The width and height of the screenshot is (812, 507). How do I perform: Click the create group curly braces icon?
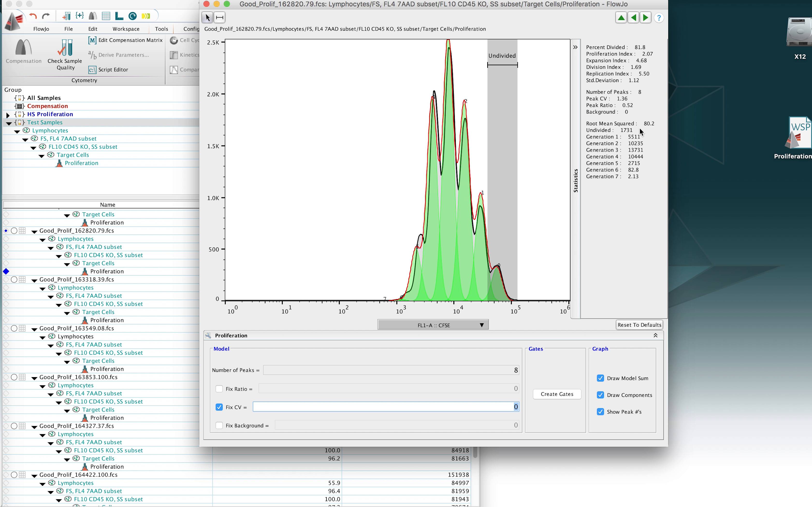pyautogui.click(x=80, y=16)
